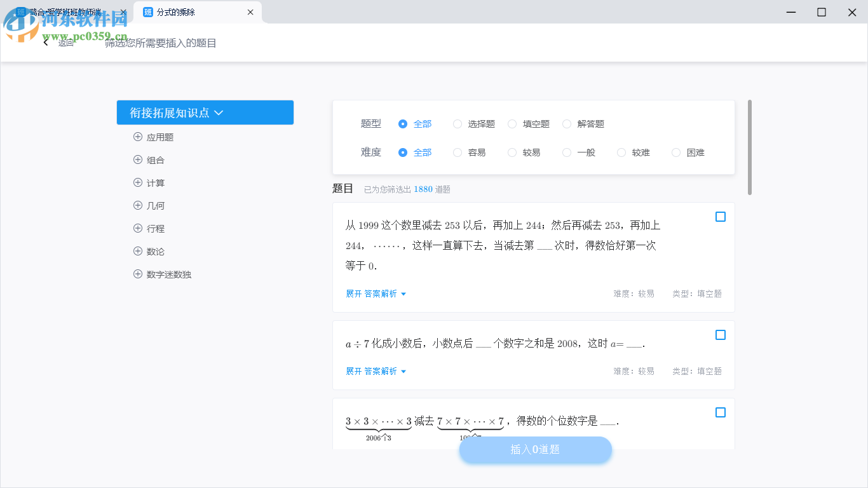Click the 插入0道题 button
Image resolution: width=868 pixels, height=488 pixels.
[535, 450]
